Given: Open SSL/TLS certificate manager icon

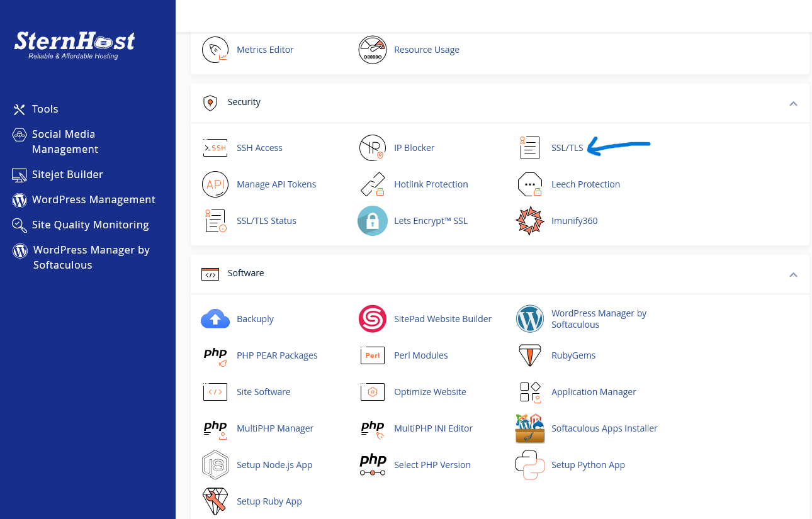Looking at the screenshot, I should click(529, 148).
